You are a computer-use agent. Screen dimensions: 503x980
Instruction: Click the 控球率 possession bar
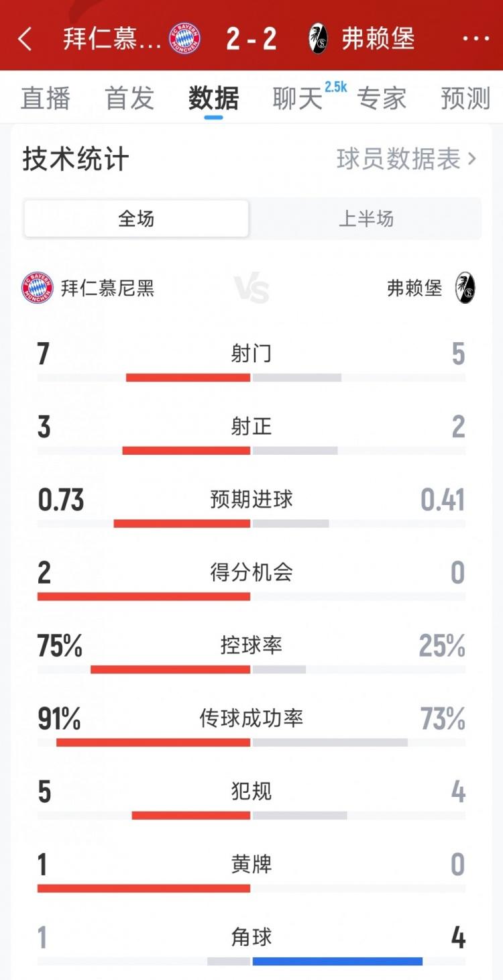click(251, 669)
